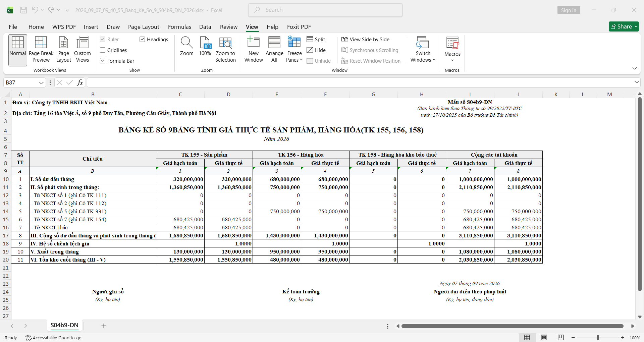The height and width of the screenshot is (342, 644).
Task: Select row 10 header
Action: point(6,179)
